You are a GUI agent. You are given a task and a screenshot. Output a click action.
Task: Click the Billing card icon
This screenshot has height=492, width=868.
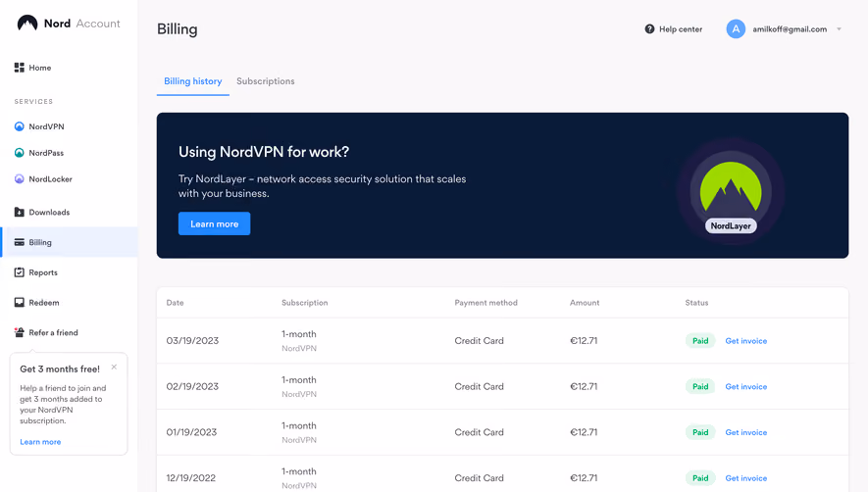(20, 242)
